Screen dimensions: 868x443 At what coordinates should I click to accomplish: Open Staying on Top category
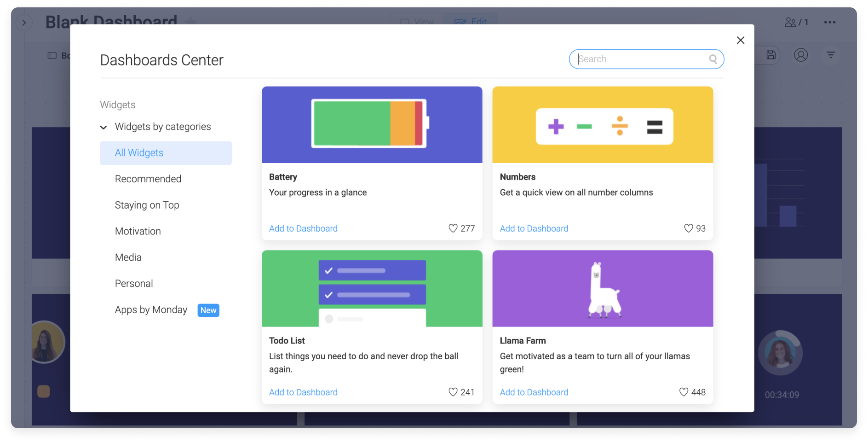pos(147,205)
